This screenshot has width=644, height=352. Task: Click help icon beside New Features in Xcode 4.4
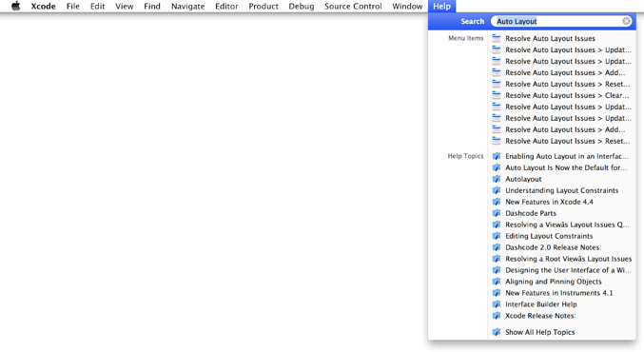point(497,202)
